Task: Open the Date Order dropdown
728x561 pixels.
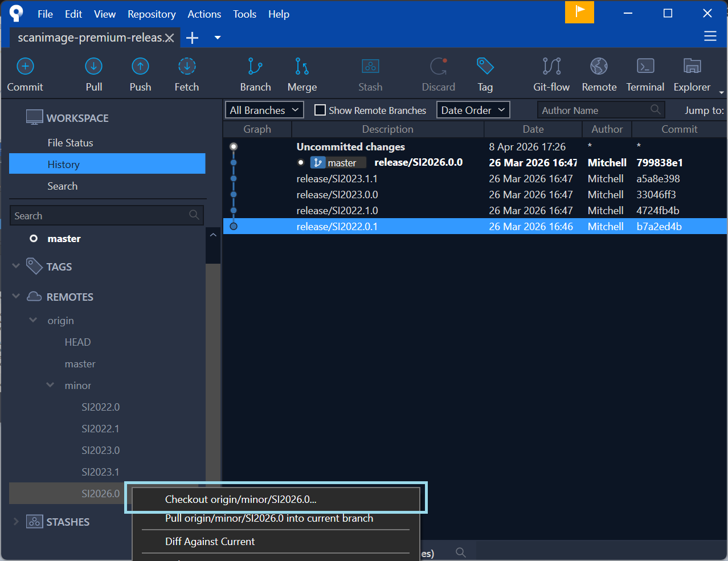Action: 473,110
